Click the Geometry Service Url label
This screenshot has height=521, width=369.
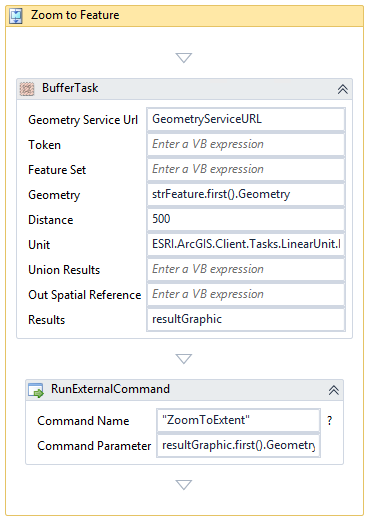(x=83, y=120)
